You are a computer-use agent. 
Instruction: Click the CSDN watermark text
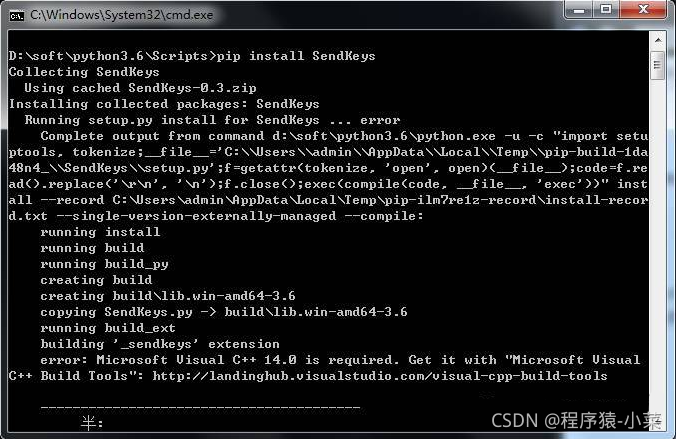click(x=576, y=420)
